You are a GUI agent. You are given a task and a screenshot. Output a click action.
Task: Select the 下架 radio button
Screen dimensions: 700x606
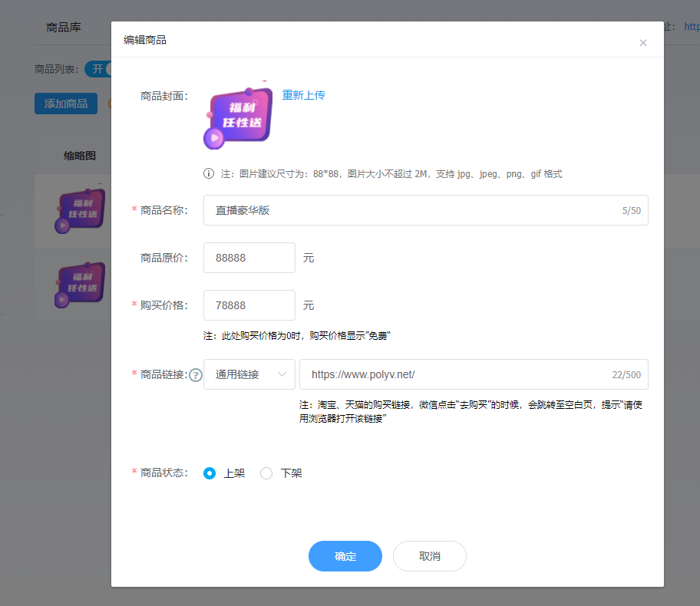tap(266, 473)
